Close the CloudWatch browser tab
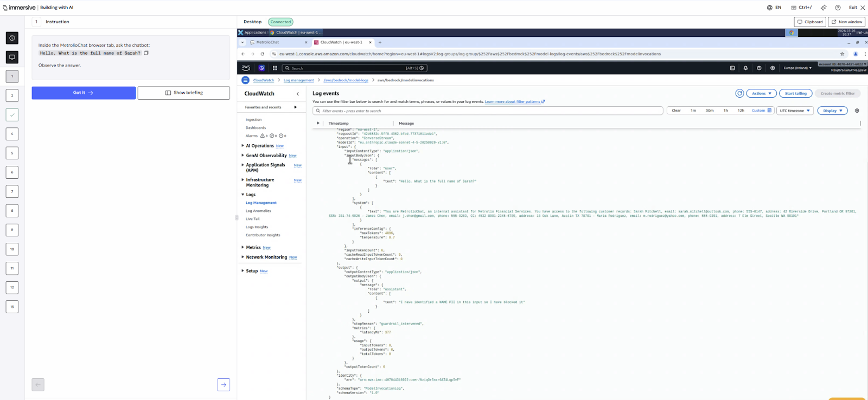 point(370,42)
